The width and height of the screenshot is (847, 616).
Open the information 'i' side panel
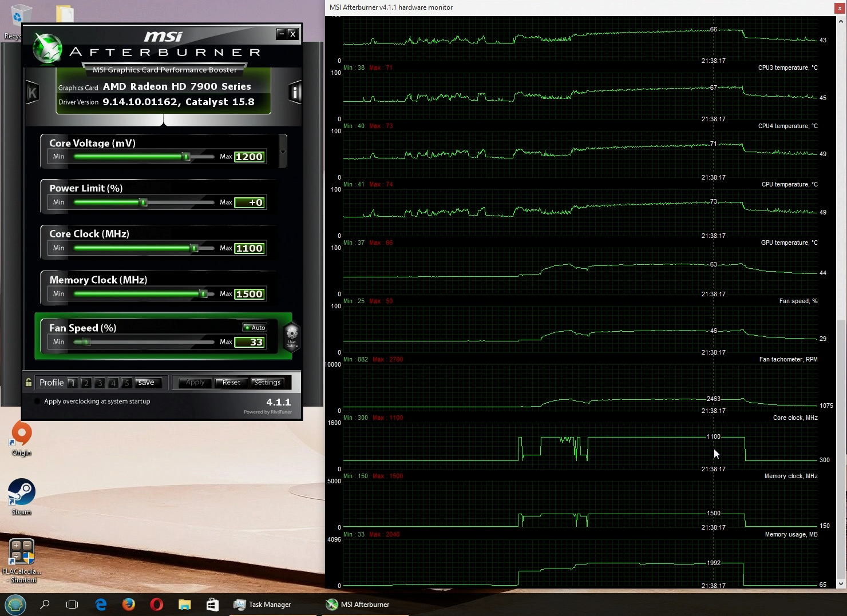(295, 92)
